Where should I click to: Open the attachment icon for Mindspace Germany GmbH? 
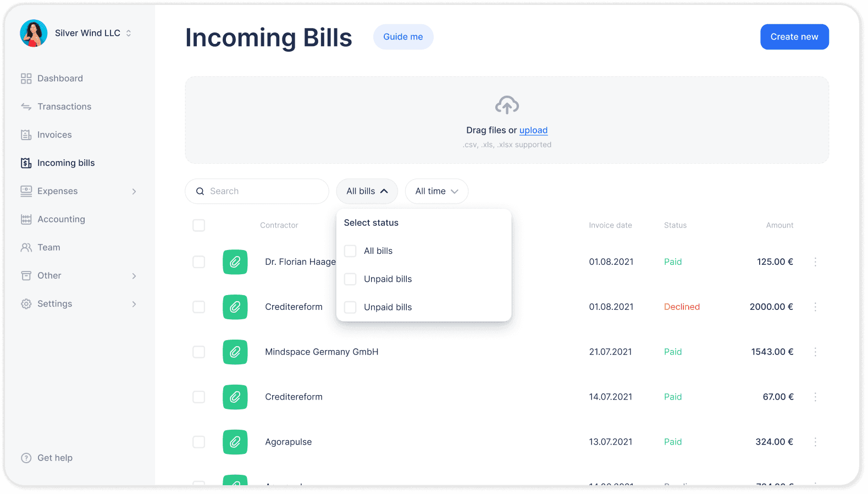coord(235,352)
